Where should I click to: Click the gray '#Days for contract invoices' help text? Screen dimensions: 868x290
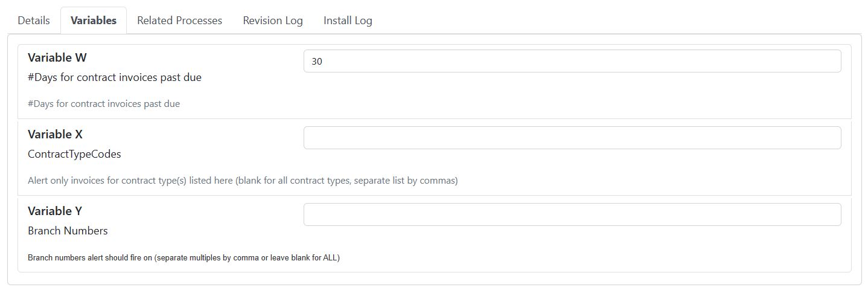pos(104,103)
